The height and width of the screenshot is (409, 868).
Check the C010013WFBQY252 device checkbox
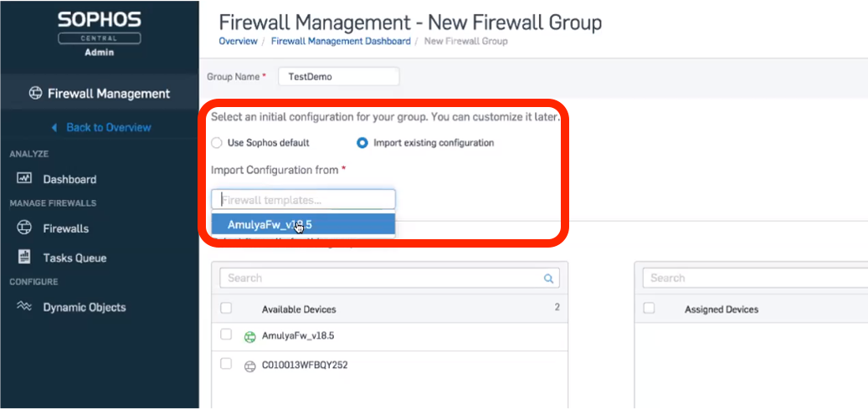(x=226, y=364)
